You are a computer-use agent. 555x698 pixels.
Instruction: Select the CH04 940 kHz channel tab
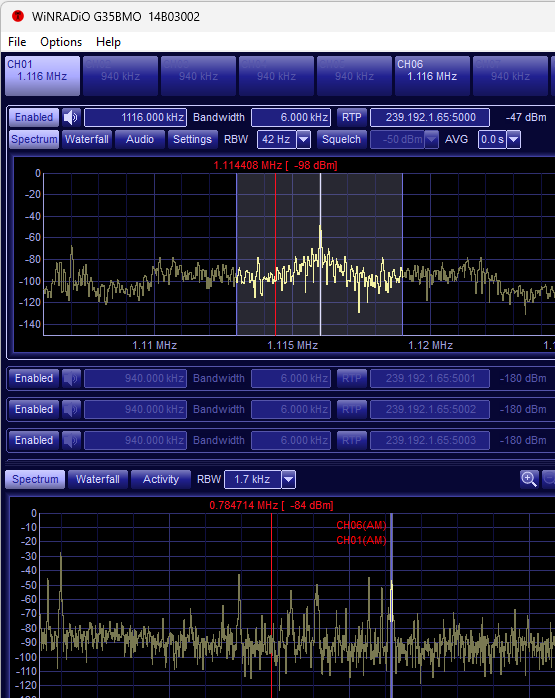276,76
